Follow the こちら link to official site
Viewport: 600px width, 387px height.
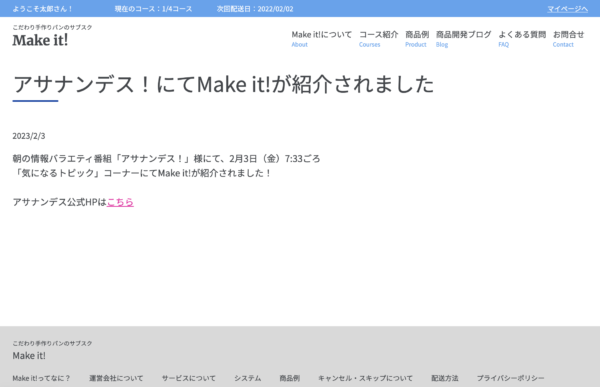click(120, 202)
